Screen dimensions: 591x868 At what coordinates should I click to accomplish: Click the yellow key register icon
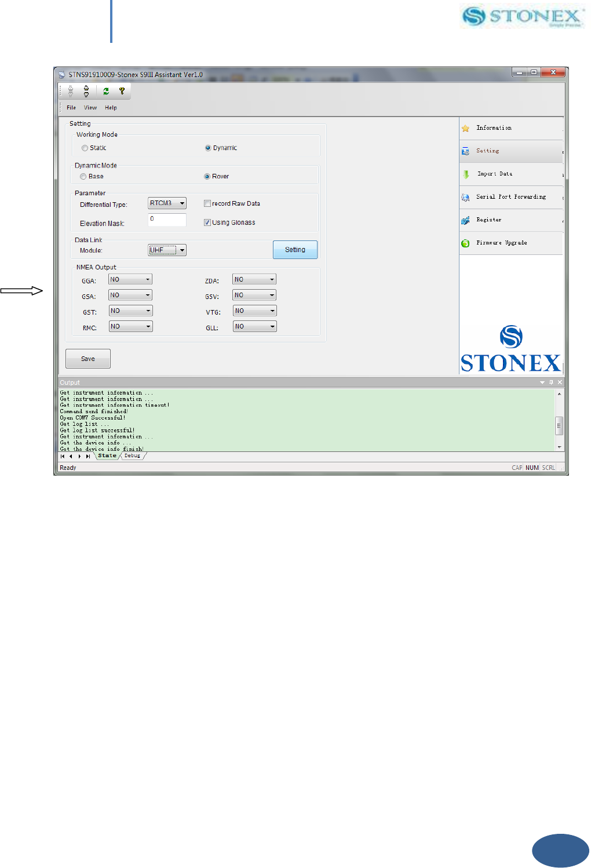(x=122, y=91)
